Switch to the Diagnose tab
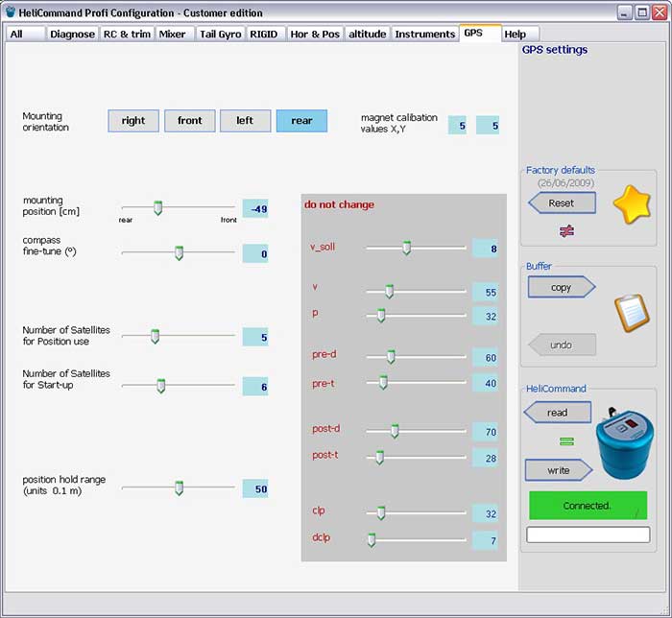The image size is (672, 618). point(72,34)
